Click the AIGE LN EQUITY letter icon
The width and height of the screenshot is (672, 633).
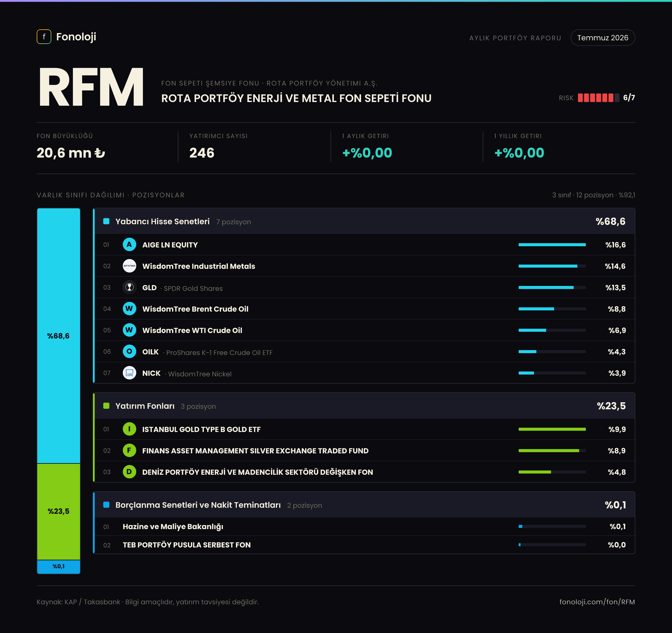[x=129, y=244]
